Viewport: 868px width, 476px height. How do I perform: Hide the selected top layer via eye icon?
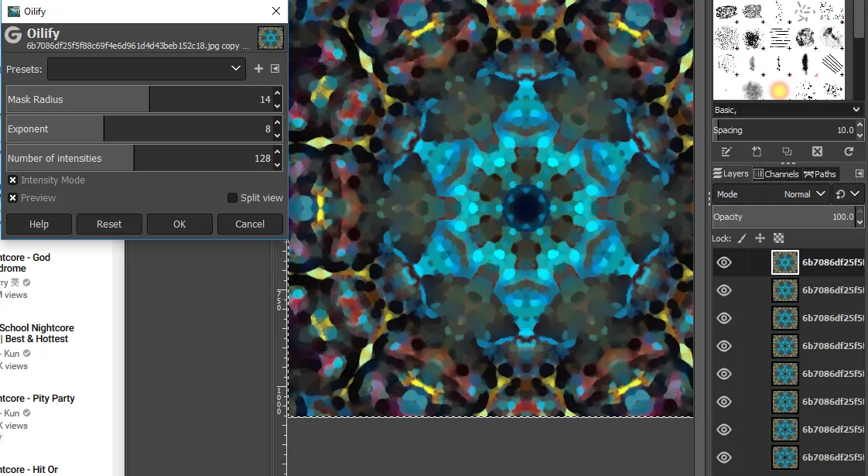[x=724, y=262]
